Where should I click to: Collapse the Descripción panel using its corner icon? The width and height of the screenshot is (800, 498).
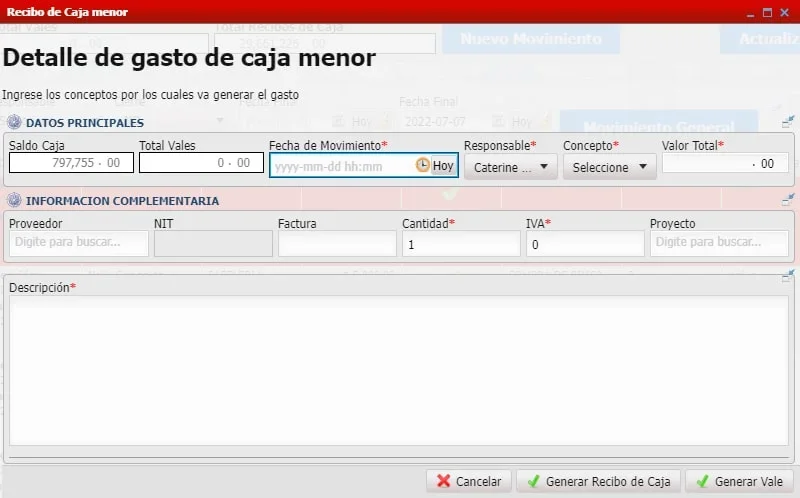click(x=788, y=275)
